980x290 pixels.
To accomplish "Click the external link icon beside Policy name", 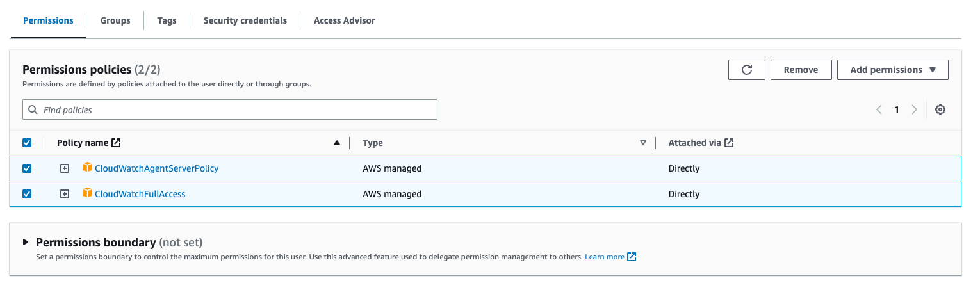I will pyautogui.click(x=116, y=143).
